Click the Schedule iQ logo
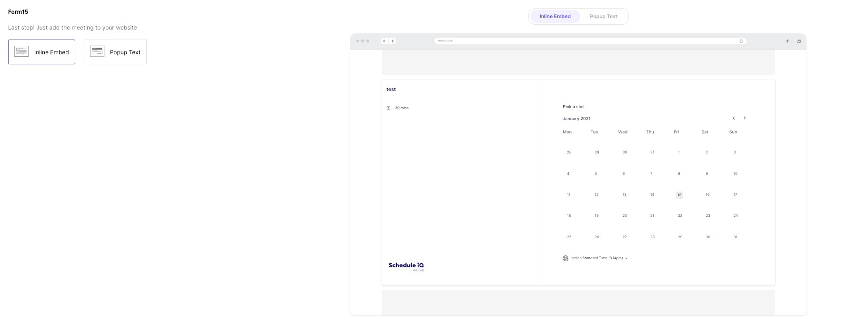 [406, 267]
